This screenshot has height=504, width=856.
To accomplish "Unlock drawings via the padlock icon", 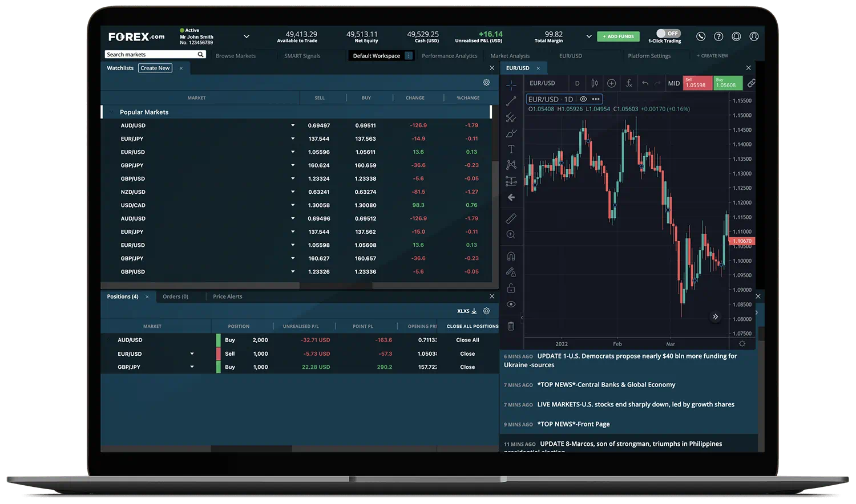I will [511, 287].
